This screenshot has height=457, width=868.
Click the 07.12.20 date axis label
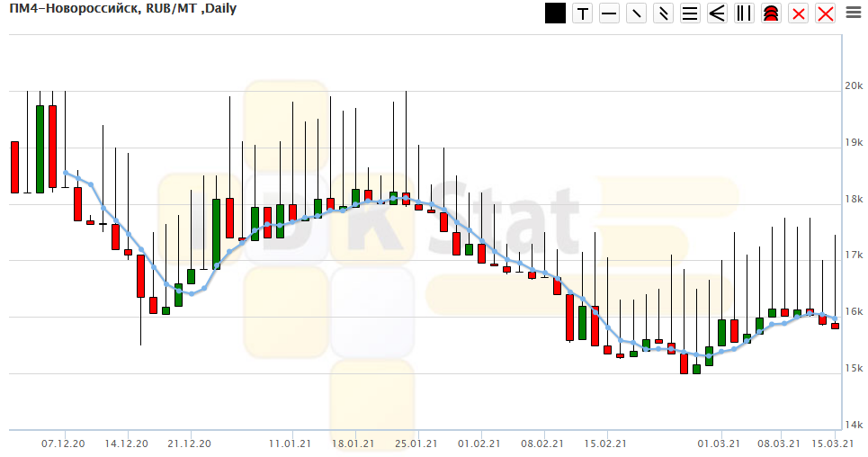(x=63, y=444)
